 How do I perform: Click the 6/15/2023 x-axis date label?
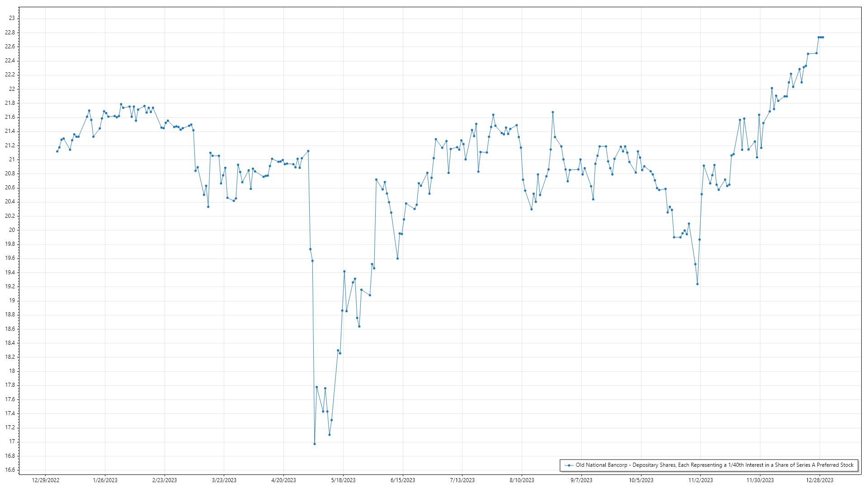pyautogui.click(x=403, y=480)
